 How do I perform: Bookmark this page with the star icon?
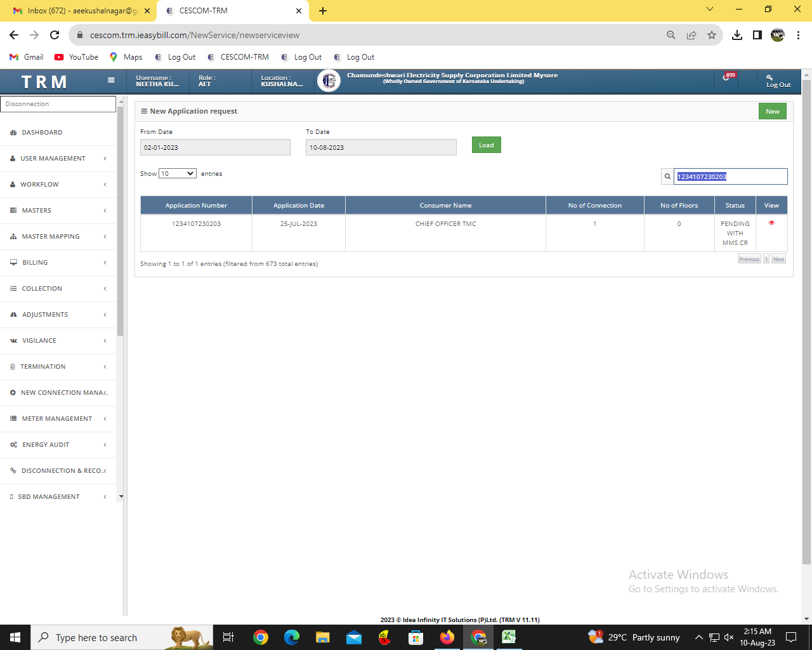pos(712,35)
